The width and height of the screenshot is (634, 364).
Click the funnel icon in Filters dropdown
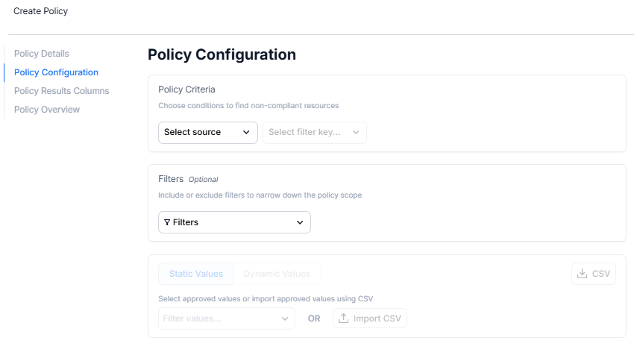[167, 222]
